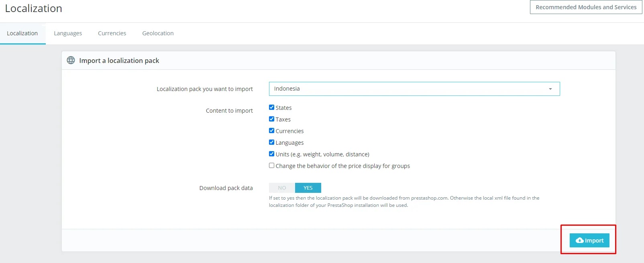Uncheck the States checkbox
Image resolution: width=644 pixels, height=263 pixels.
click(271, 107)
